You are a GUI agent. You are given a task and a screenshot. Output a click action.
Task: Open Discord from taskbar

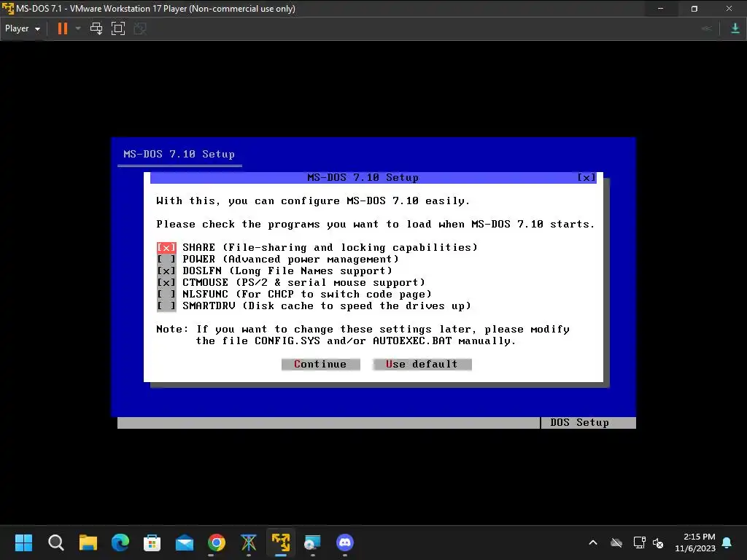pyautogui.click(x=345, y=542)
